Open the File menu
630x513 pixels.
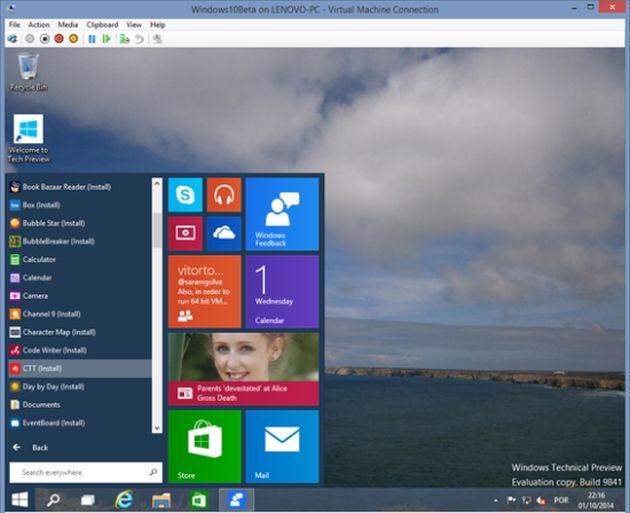14,25
